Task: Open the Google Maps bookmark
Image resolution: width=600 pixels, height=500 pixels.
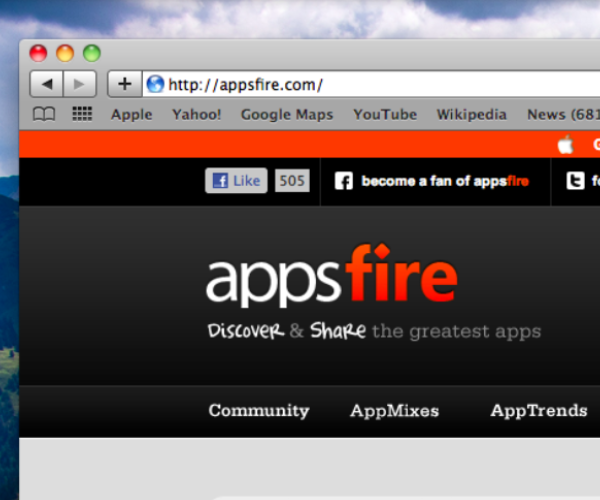Action: [287, 114]
